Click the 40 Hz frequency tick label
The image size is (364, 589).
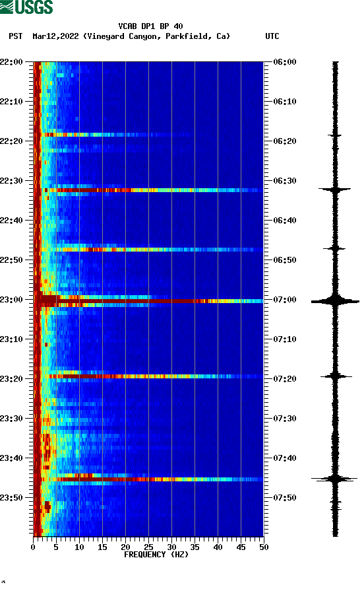[x=218, y=547]
